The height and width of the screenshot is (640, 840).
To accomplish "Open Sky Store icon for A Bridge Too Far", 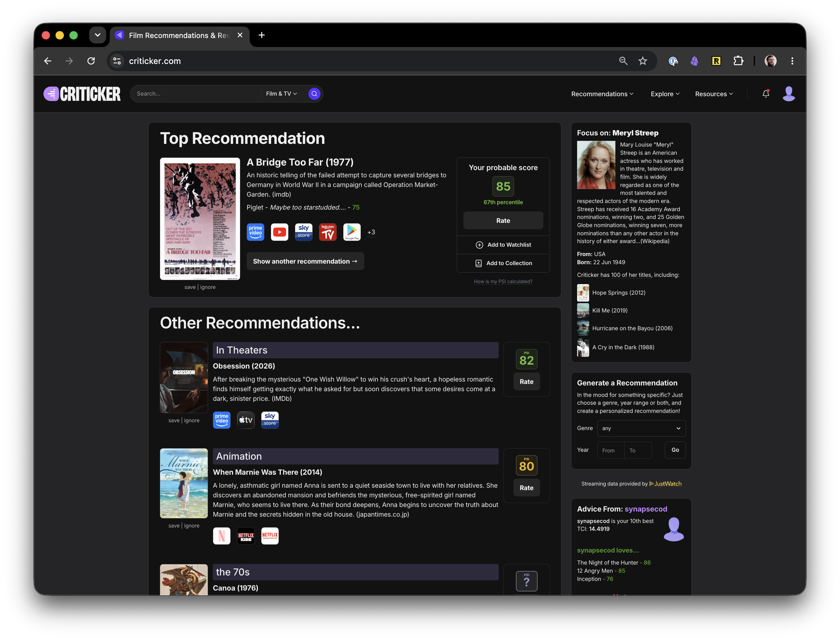I will point(304,232).
